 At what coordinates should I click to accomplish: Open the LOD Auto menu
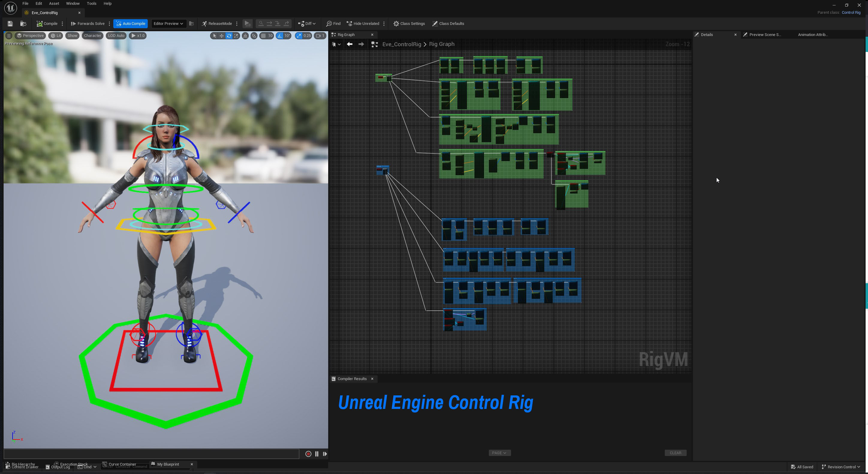[116, 35]
